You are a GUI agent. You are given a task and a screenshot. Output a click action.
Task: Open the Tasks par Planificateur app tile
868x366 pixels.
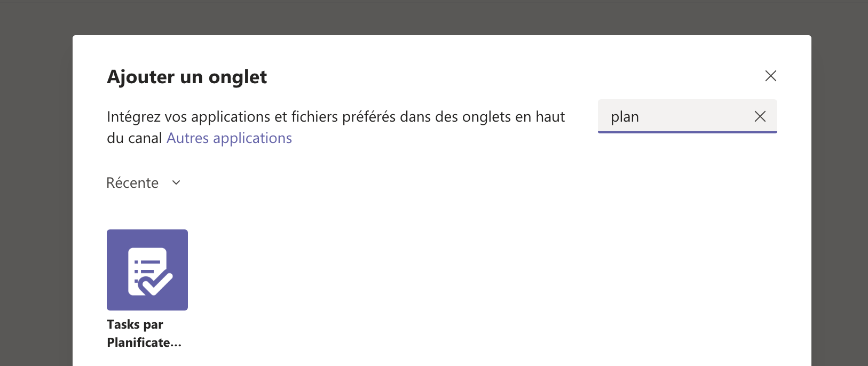click(x=147, y=269)
